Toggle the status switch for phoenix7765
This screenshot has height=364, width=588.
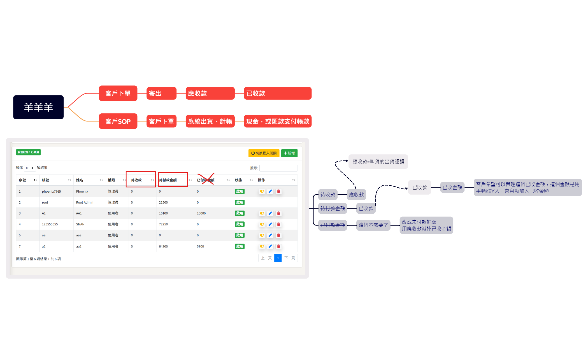tap(262, 192)
